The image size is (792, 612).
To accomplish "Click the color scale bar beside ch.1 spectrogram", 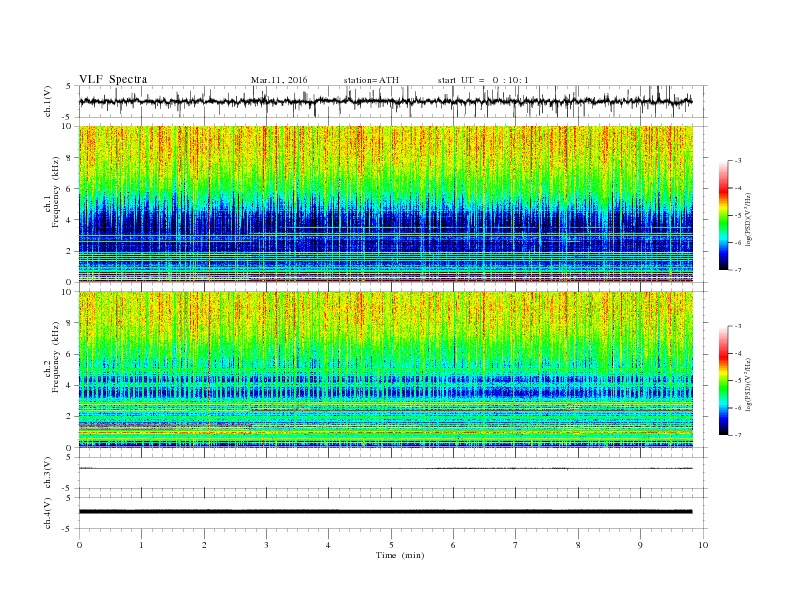I will point(724,215).
